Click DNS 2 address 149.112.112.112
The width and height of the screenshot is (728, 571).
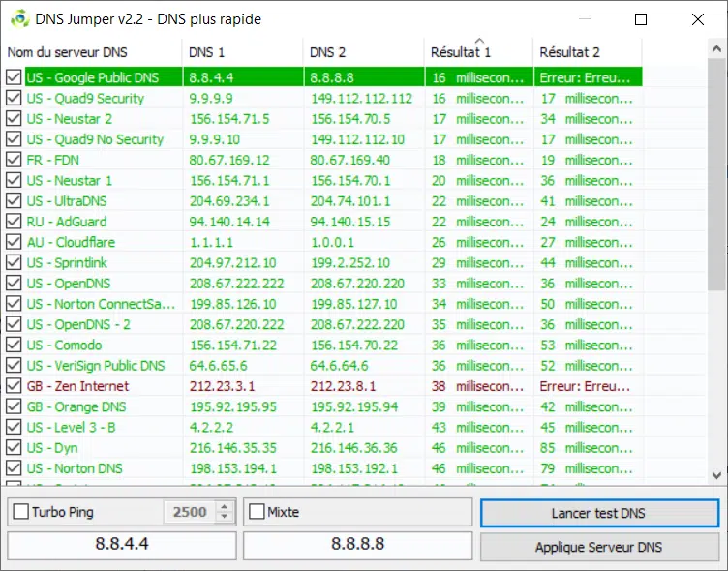(x=361, y=99)
